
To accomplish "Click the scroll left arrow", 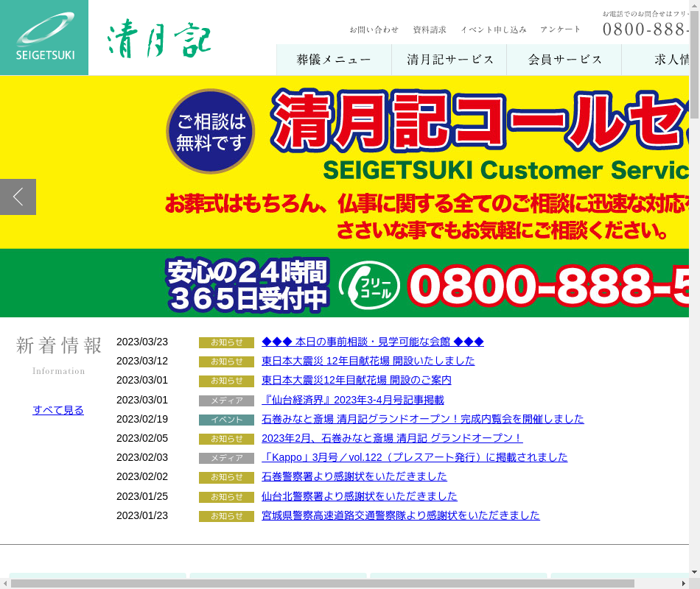I will pos(5,584).
